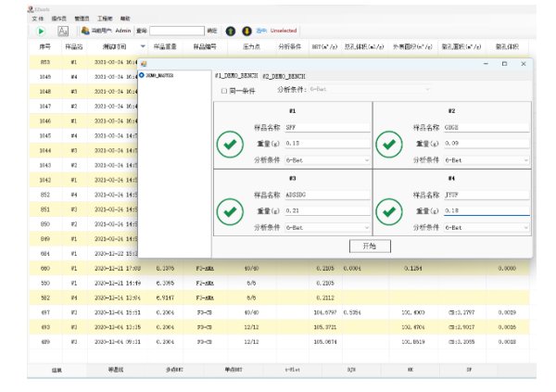
Task: Click the green checkmark for sample #2
Action: tap(389, 145)
